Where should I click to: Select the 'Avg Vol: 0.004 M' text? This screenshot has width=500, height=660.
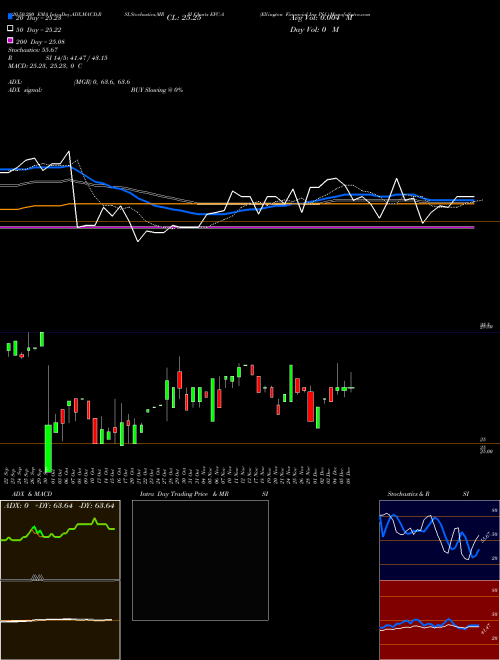point(321,18)
